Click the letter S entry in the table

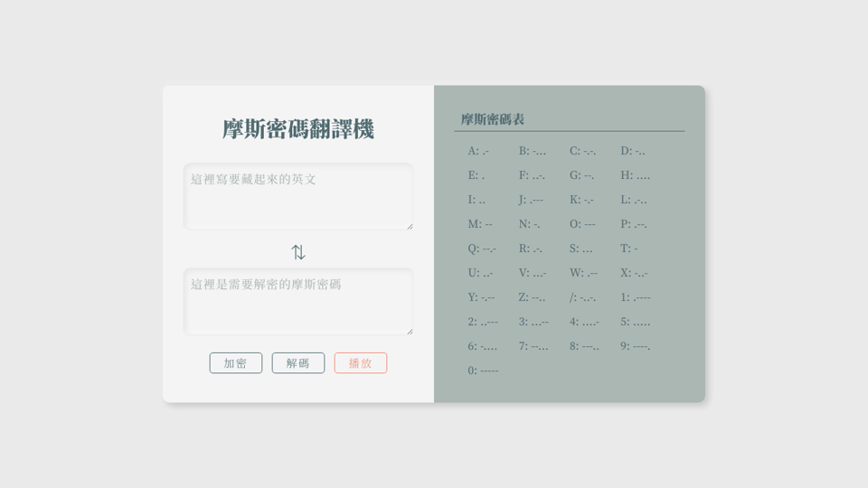tap(581, 249)
